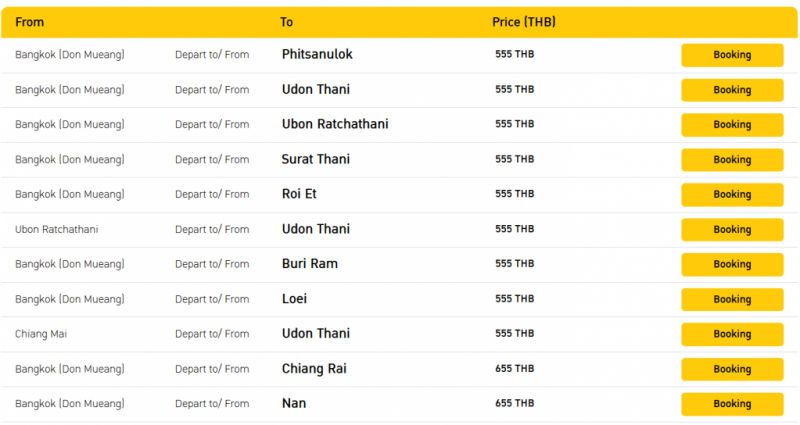Click the Ubon Ratchathani origin in From column
The image size is (800, 425).
[57, 229]
